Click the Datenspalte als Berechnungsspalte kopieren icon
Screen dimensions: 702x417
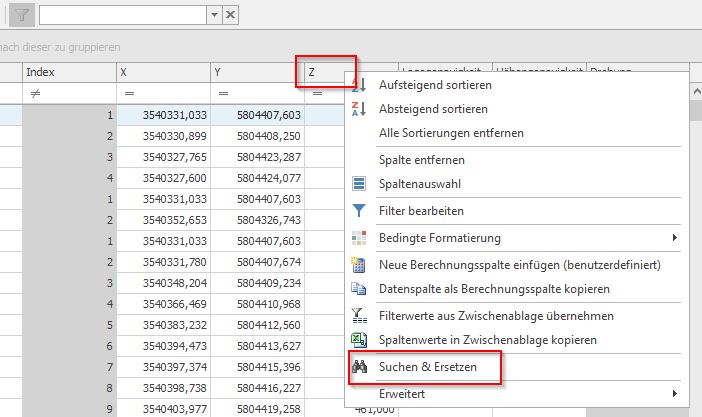click(360, 289)
